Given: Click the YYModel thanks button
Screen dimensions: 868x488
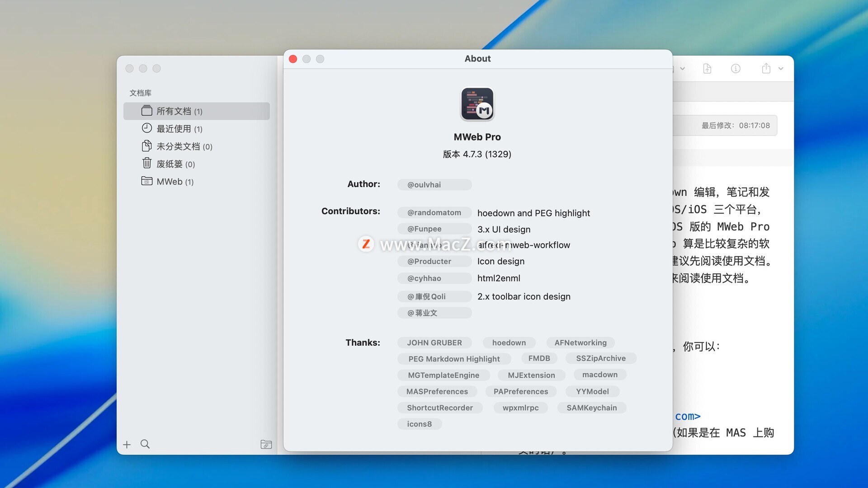Looking at the screenshot, I should [x=592, y=391].
